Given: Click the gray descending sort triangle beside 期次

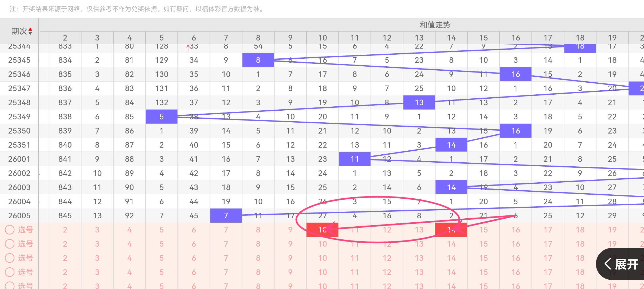Looking at the screenshot, I should [30, 33].
